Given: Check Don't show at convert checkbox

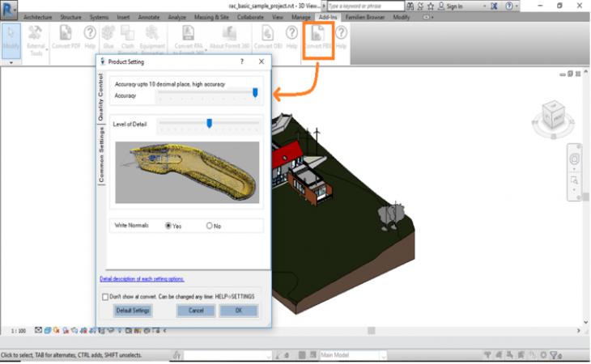Looking at the screenshot, I should [x=105, y=297].
